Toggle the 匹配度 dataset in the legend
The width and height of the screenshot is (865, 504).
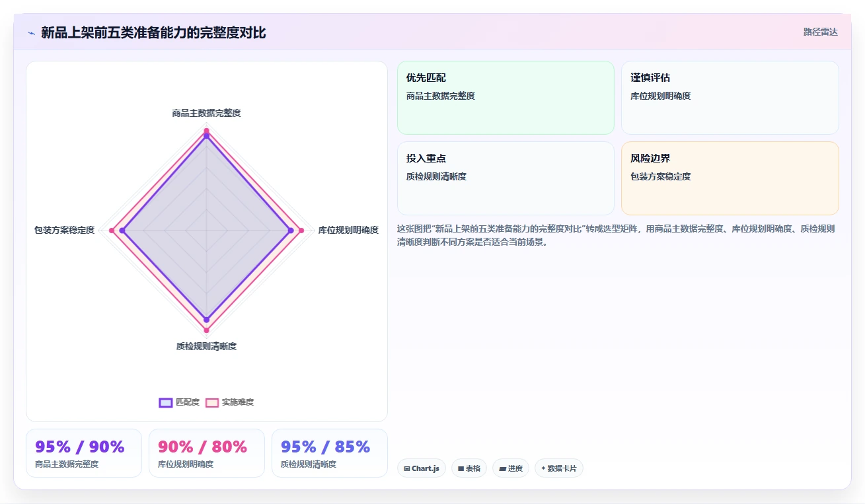[179, 402]
